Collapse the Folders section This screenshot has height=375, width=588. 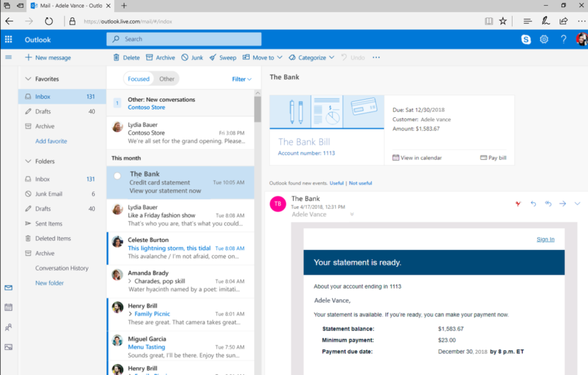[28, 162]
